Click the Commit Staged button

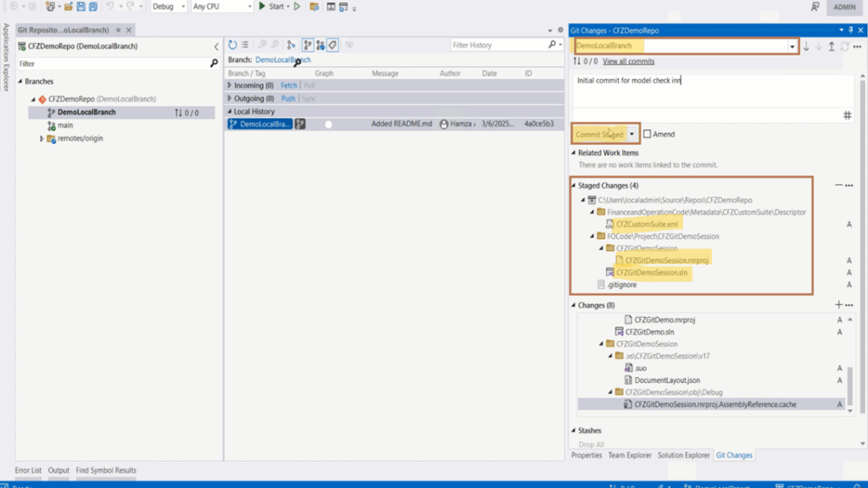tap(599, 134)
